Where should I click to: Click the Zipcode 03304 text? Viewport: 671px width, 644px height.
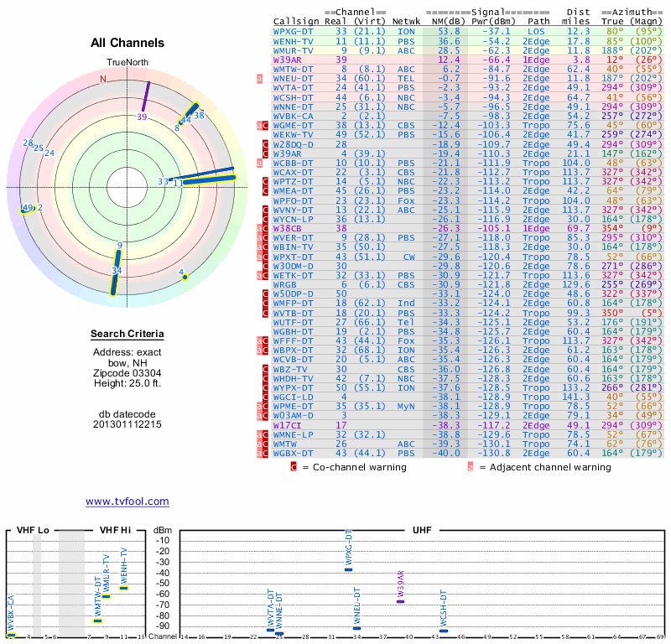point(127,373)
